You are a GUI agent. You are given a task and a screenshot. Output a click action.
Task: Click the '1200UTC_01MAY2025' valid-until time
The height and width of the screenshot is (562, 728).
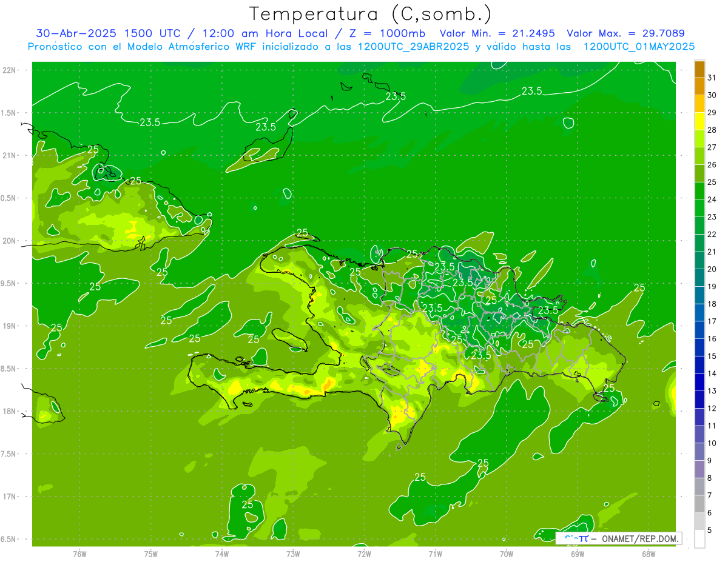click(639, 47)
